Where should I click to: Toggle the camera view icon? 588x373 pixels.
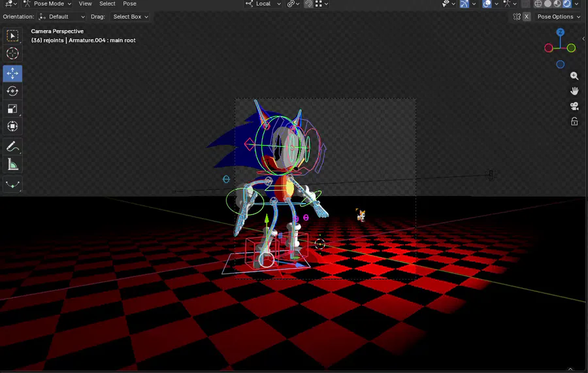(x=574, y=106)
